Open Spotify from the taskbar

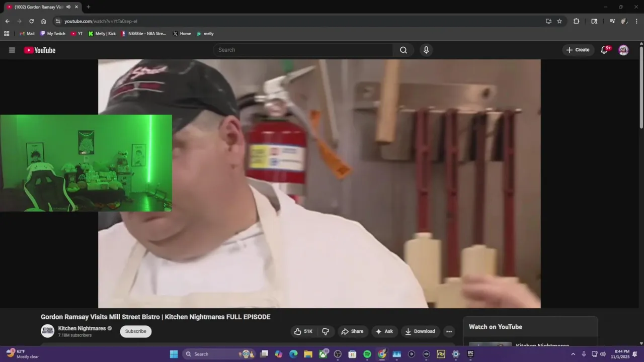[x=367, y=354]
